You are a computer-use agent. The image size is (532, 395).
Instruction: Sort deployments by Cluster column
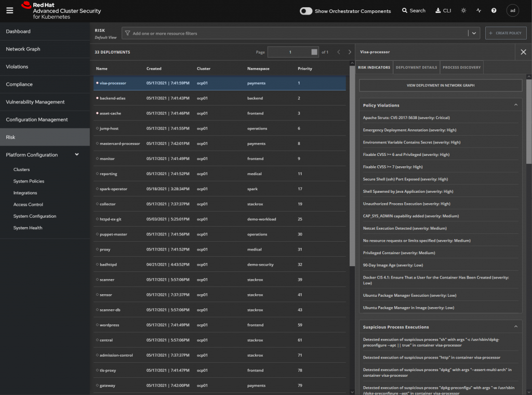[x=204, y=69]
